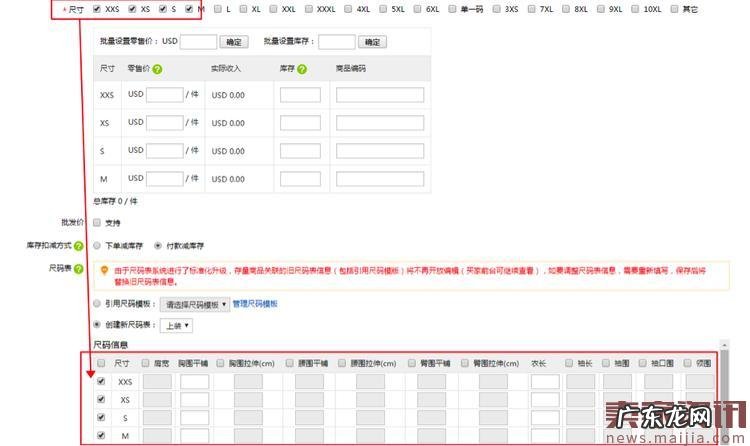Check the 肩宽 column checkbox
The height and width of the screenshot is (446, 750).
(x=145, y=363)
